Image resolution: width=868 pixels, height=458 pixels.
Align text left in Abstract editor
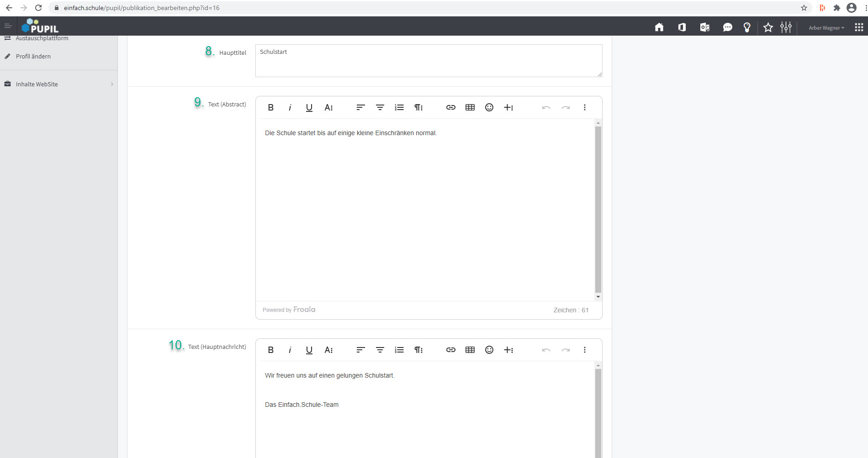tap(360, 107)
